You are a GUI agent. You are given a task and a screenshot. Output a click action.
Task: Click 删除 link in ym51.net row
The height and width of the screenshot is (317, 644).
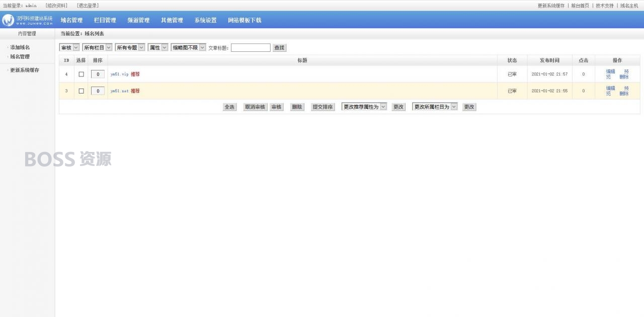pos(624,94)
